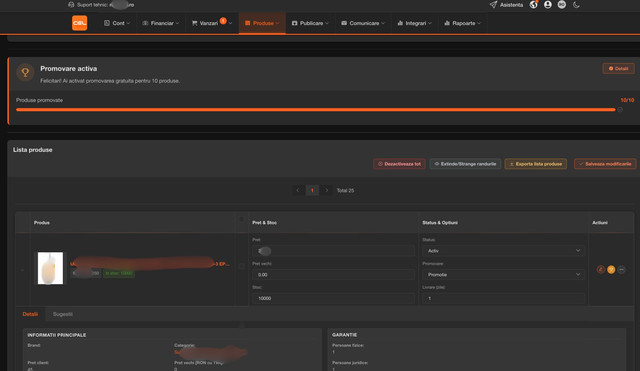
Task: Open the Cont menu
Action: point(117,23)
